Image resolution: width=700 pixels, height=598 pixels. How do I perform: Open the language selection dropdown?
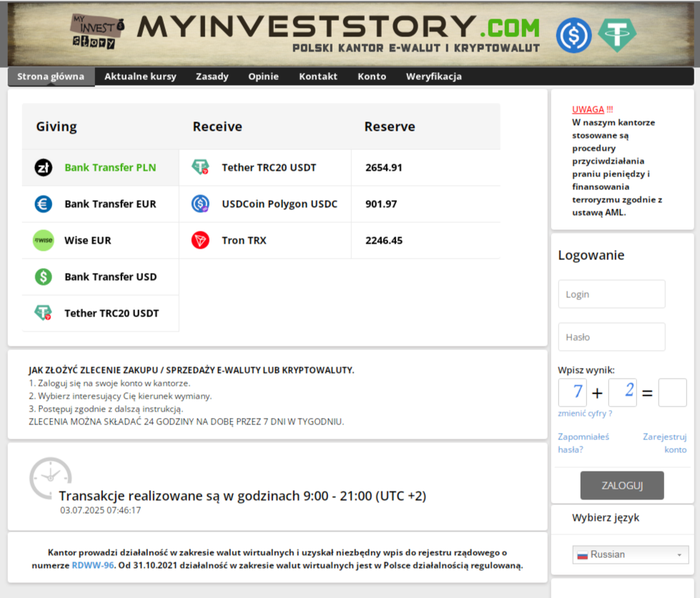[x=630, y=554]
